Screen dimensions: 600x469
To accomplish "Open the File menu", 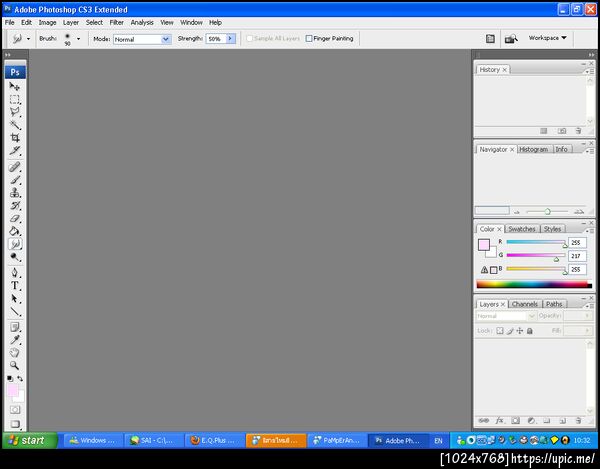I will coord(10,23).
